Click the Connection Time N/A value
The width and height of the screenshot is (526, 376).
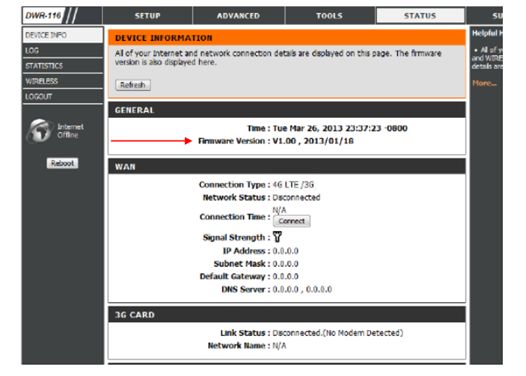click(279, 210)
